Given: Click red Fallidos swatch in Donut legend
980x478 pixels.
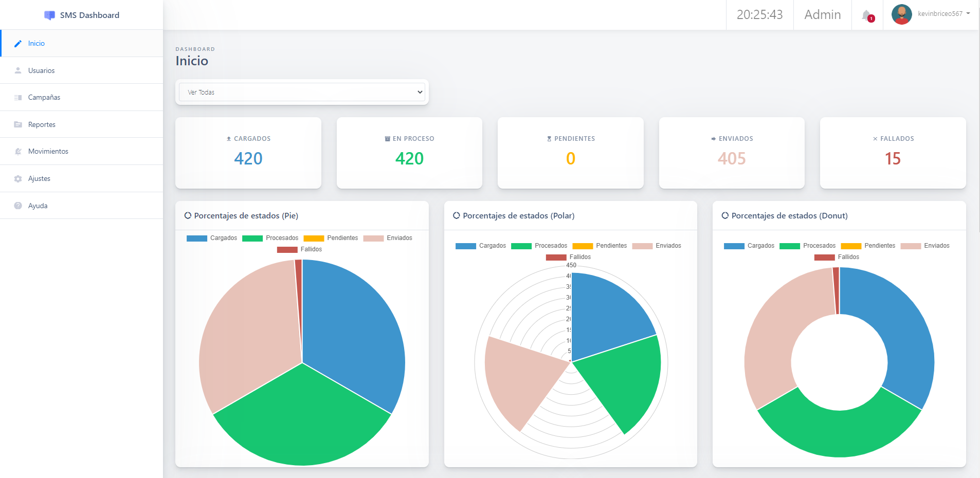Looking at the screenshot, I should pos(825,258).
